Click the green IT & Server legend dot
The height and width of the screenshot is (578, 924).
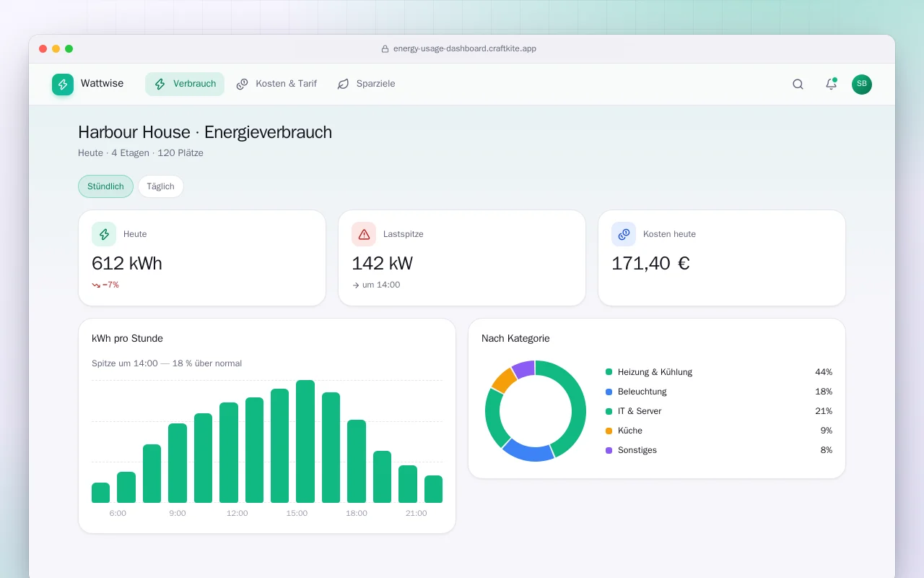point(609,411)
